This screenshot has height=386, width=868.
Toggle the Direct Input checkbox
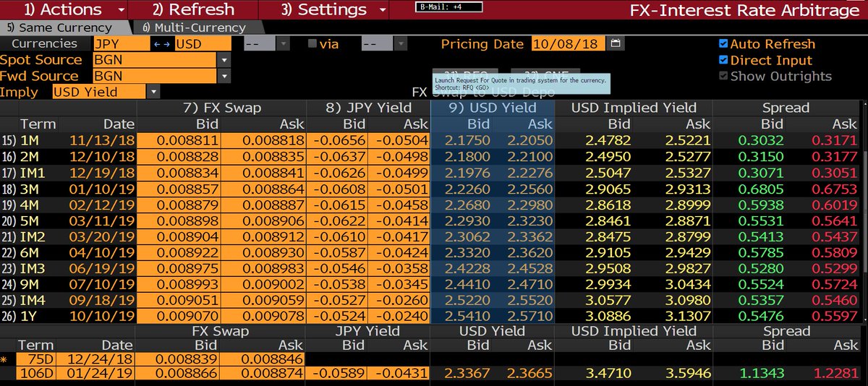click(x=723, y=61)
